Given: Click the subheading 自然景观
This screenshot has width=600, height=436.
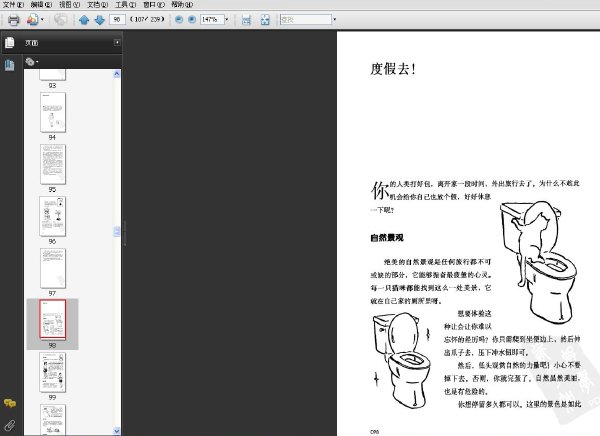Looking at the screenshot, I should point(387,238).
